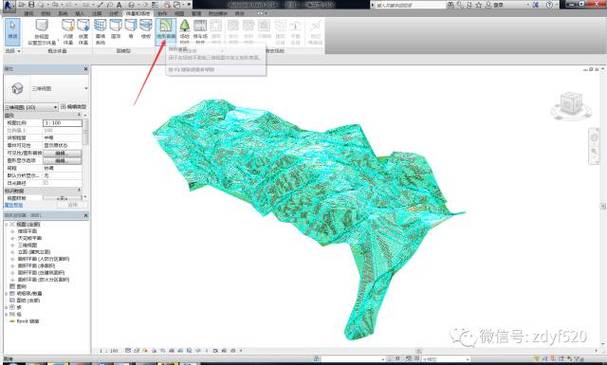Screen dimensions: 607x365
Task: Choose the Place Mass (放置体量) tool
Action: 83,32
